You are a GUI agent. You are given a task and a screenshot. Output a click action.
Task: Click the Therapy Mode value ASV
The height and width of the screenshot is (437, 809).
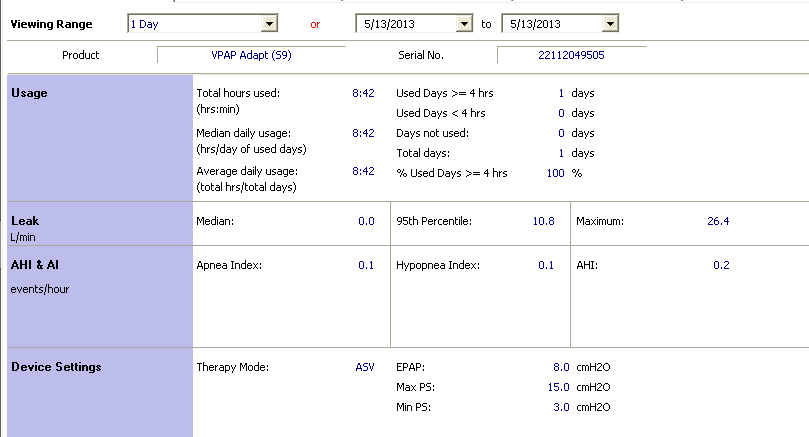(365, 367)
